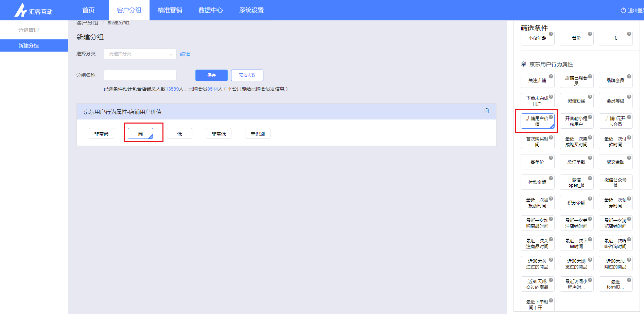Deselect the 高 value option
The image size is (644, 314).
tap(140, 134)
